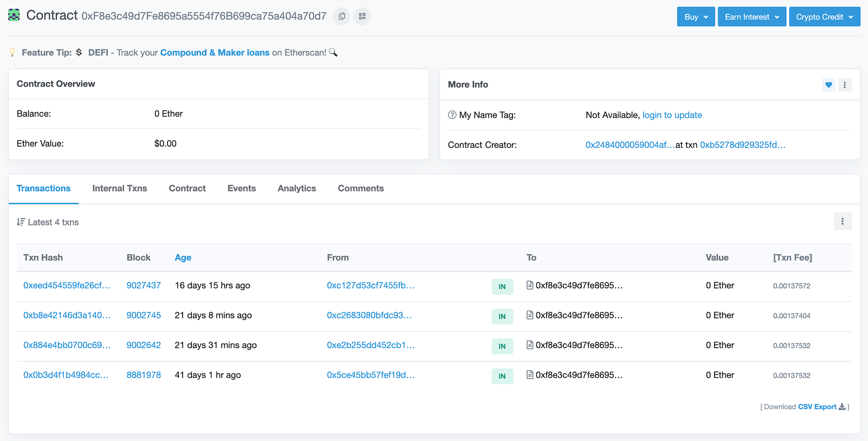The image size is (868, 441).
Task: Click contract file icon in 8881978 row
Action: click(529, 375)
